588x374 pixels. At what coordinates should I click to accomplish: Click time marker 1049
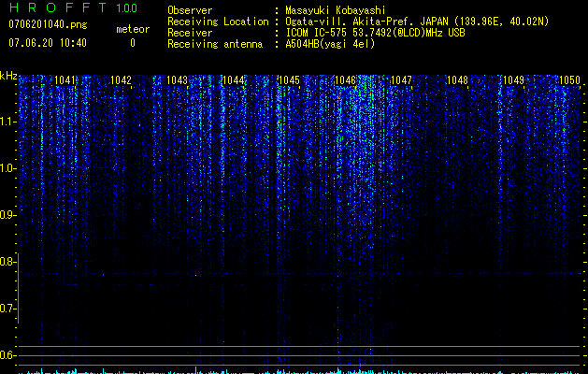514,80
